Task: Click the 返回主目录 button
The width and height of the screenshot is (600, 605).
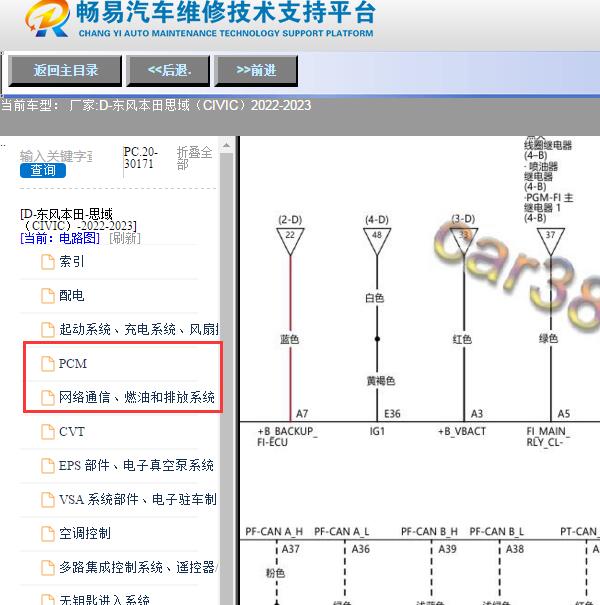Action: [x=65, y=71]
